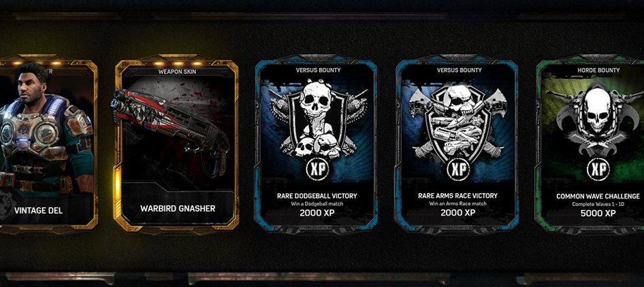Image resolution: width=644 pixels, height=287 pixels.
Task: Click the 5000 XP reward text
Action: (x=598, y=214)
